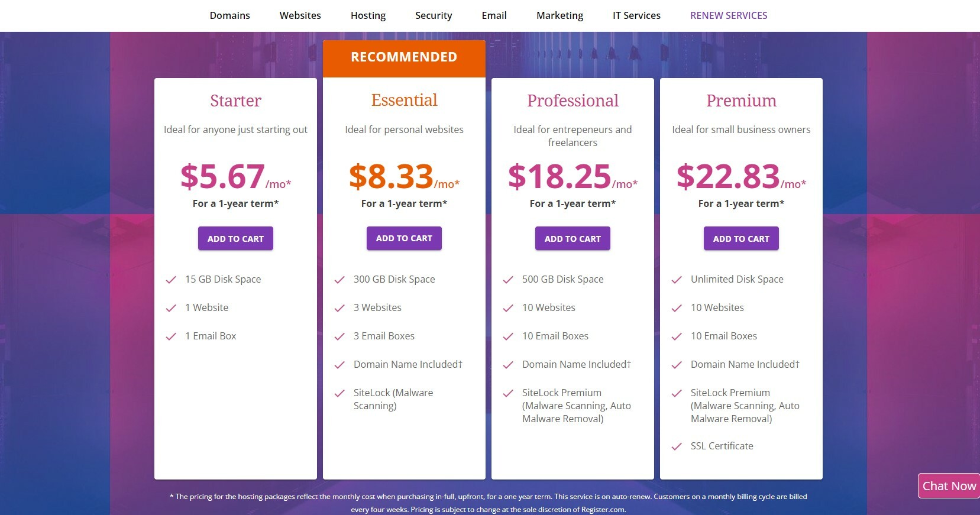
Task: Select RENEW SERVICES in the navigation
Action: (729, 15)
